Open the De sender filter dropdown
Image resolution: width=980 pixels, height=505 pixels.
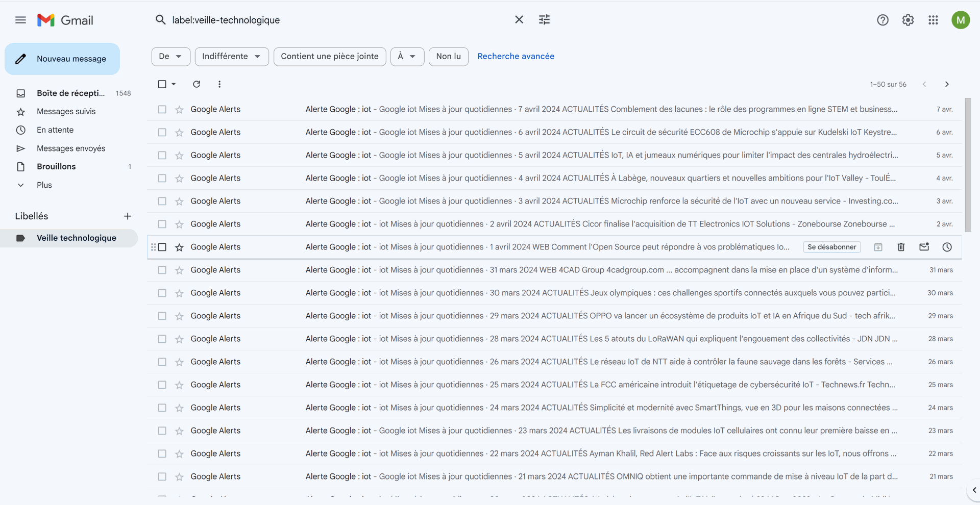pyautogui.click(x=171, y=57)
